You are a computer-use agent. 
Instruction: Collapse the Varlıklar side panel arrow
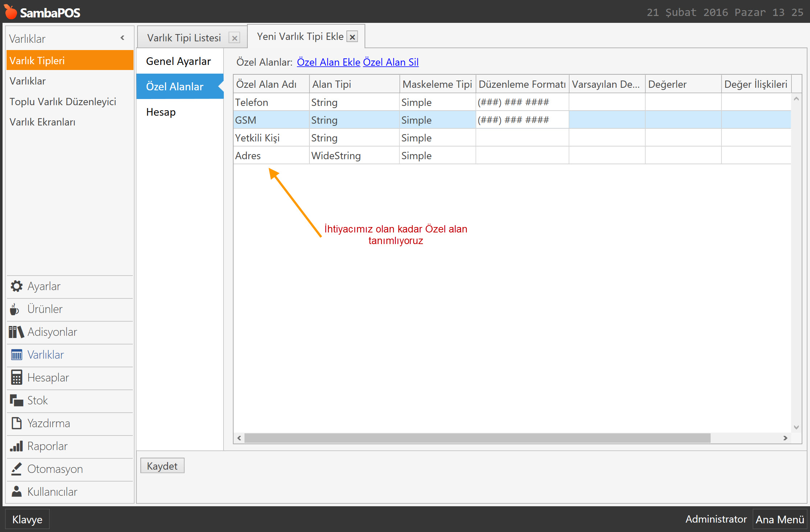tap(122, 38)
